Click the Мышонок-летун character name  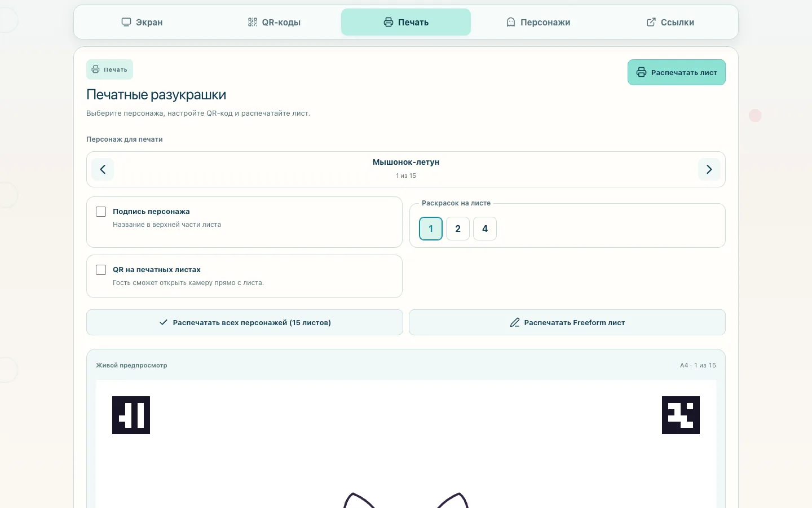click(x=406, y=162)
